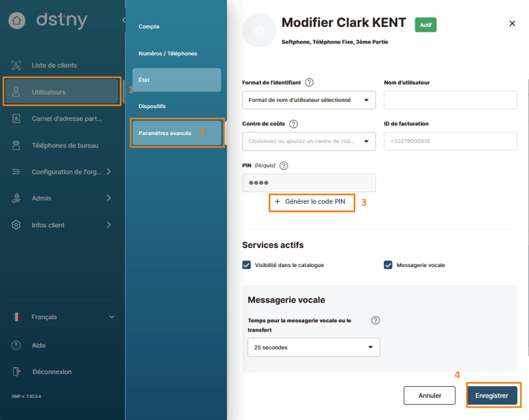This screenshot has width=529, height=420.
Task: Switch to Numéros / Téléphones tab
Action: pos(167,54)
